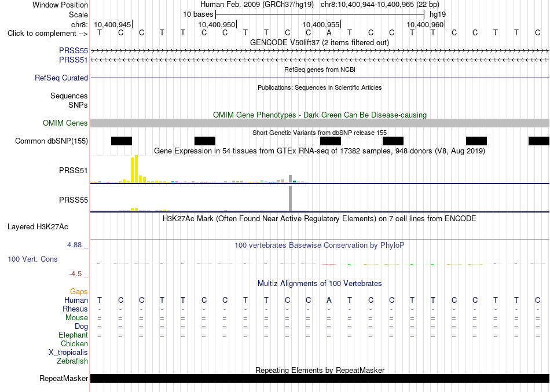Viewport: 550px width, 392px height.
Task: Click the Chicken species label
Action: tap(74, 343)
